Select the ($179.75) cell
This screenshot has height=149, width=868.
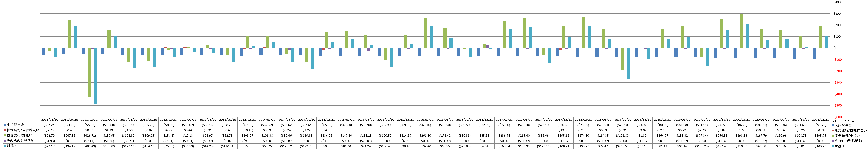(x=307, y=146)
